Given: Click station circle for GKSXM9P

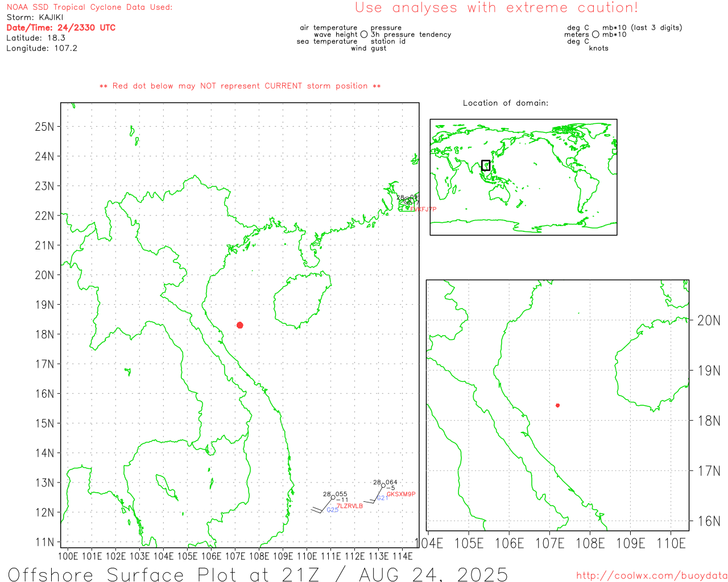Looking at the screenshot, I should pyautogui.click(x=383, y=485).
